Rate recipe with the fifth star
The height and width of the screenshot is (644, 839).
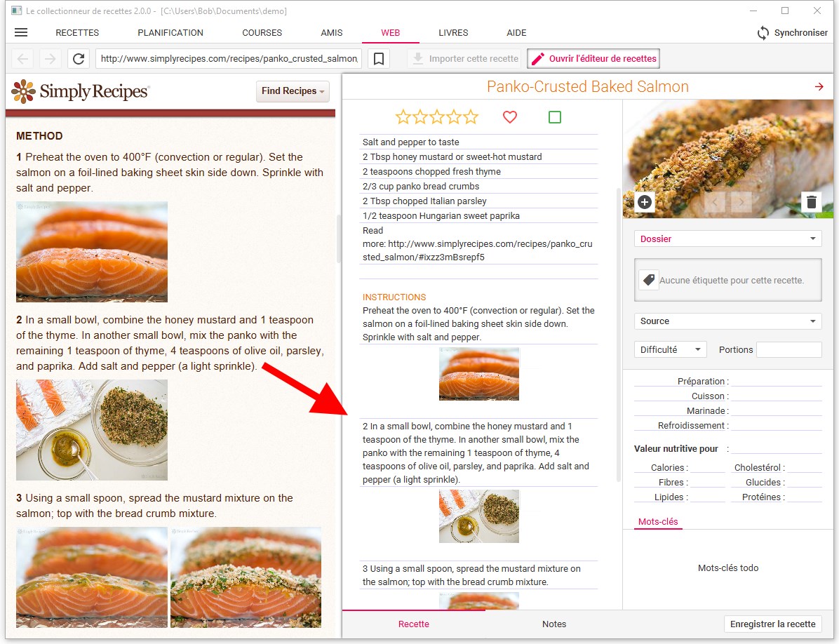[471, 117]
